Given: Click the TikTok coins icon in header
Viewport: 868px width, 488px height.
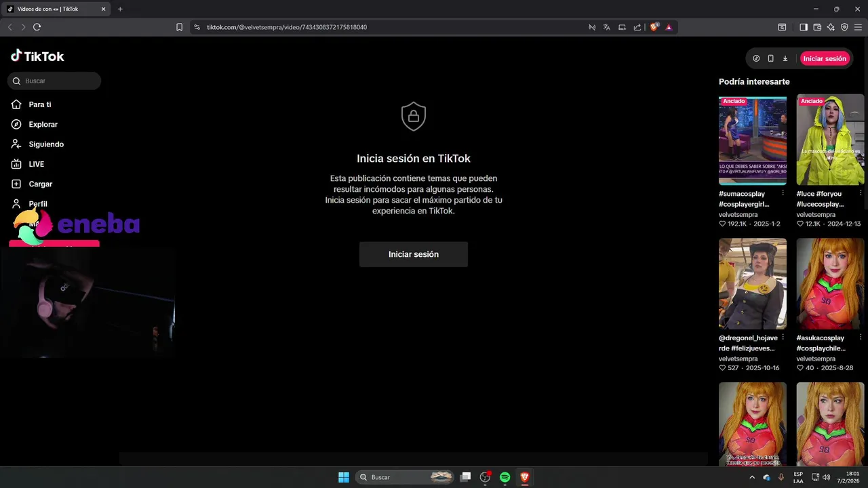Looking at the screenshot, I should coord(756,58).
